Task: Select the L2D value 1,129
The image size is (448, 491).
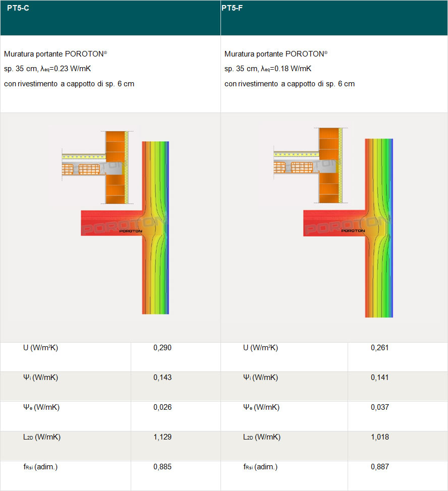Action: click(162, 437)
